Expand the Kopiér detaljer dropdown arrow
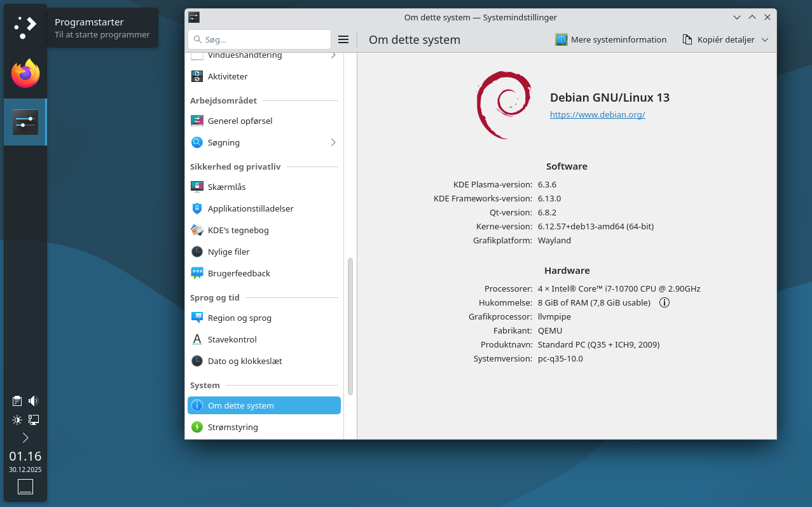 765,39
